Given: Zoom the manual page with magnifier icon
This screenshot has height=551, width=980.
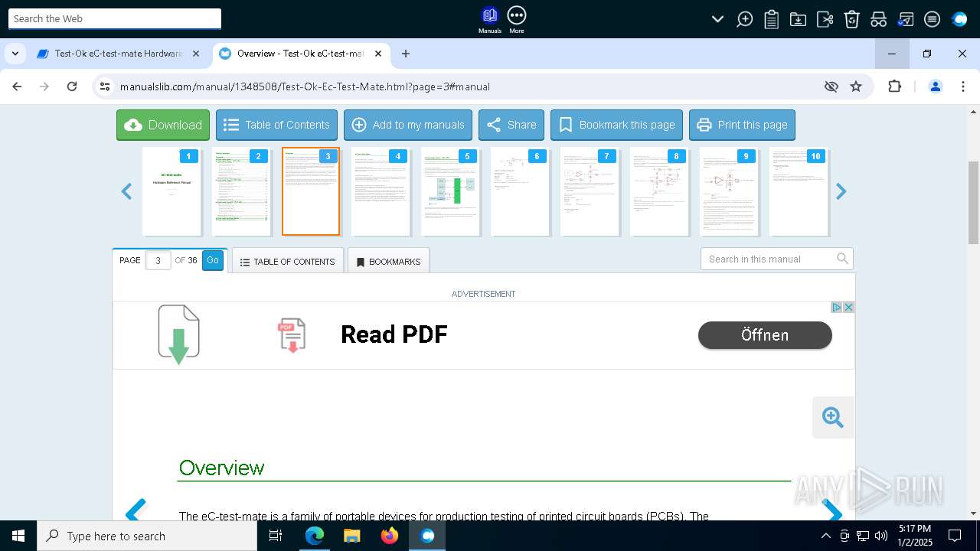Looking at the screenshot, I should [x=833, y=417].
